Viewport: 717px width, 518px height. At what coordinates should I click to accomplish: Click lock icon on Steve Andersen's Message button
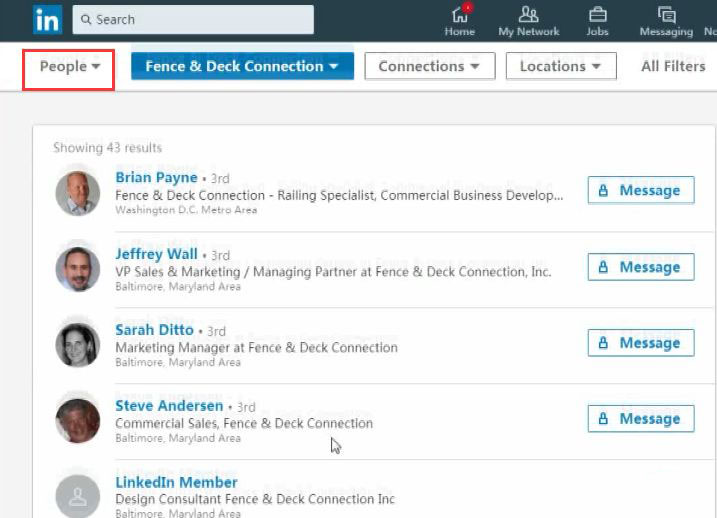click(x=603, y=419)
